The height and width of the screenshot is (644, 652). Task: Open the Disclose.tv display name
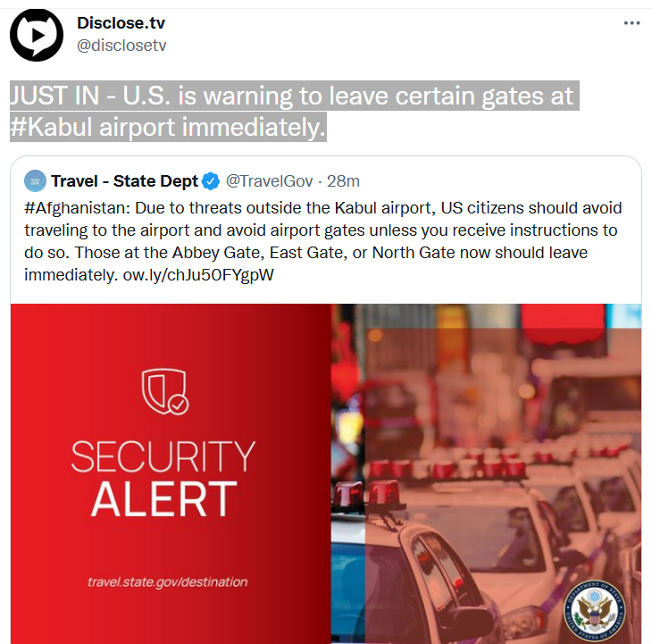point(121,23)
